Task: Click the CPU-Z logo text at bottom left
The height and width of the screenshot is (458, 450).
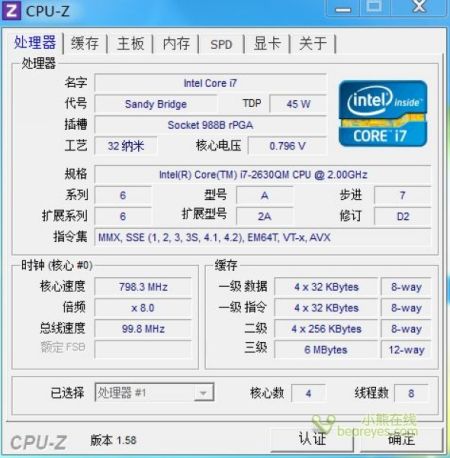Action: pos(38,442)
